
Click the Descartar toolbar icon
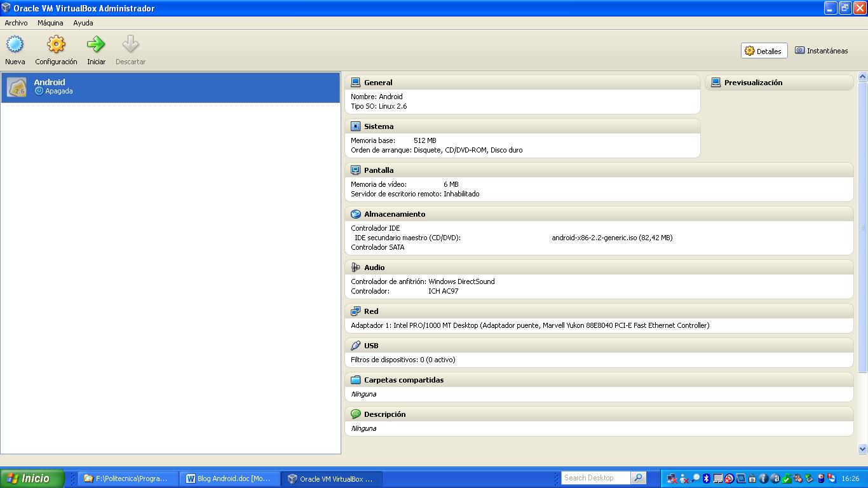(x=130, y=44)
